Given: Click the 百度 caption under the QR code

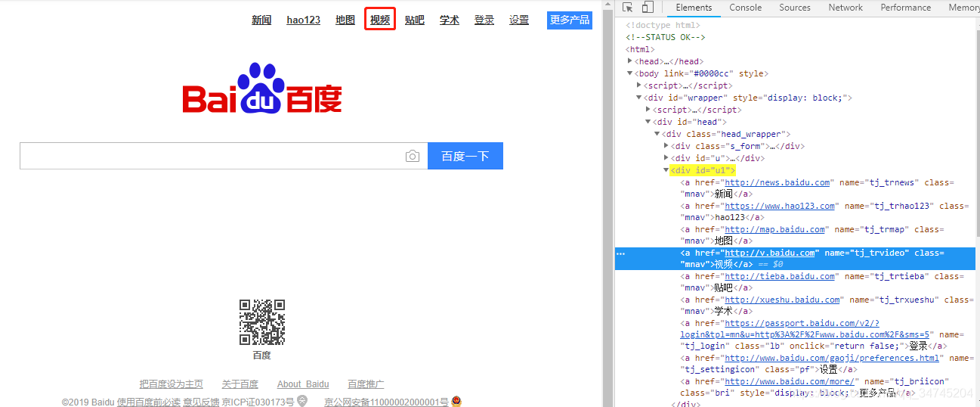Looking at the screenshot, I should coord(262,355).
